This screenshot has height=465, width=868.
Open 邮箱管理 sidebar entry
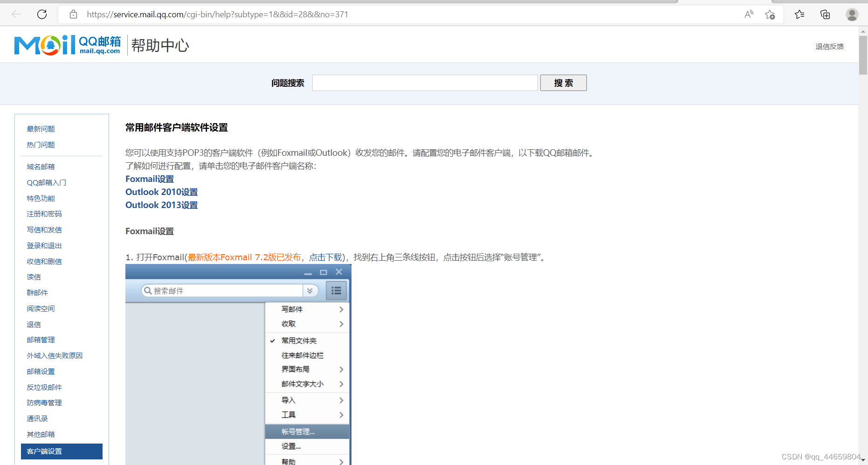(41, 340)
